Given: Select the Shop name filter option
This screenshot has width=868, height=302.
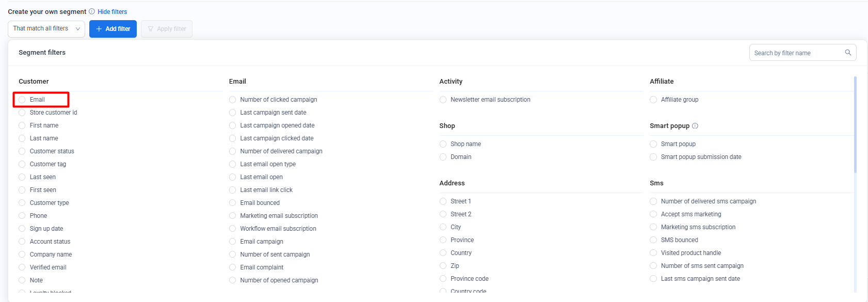Looking at the screenshot, I should tap(443, 144).
